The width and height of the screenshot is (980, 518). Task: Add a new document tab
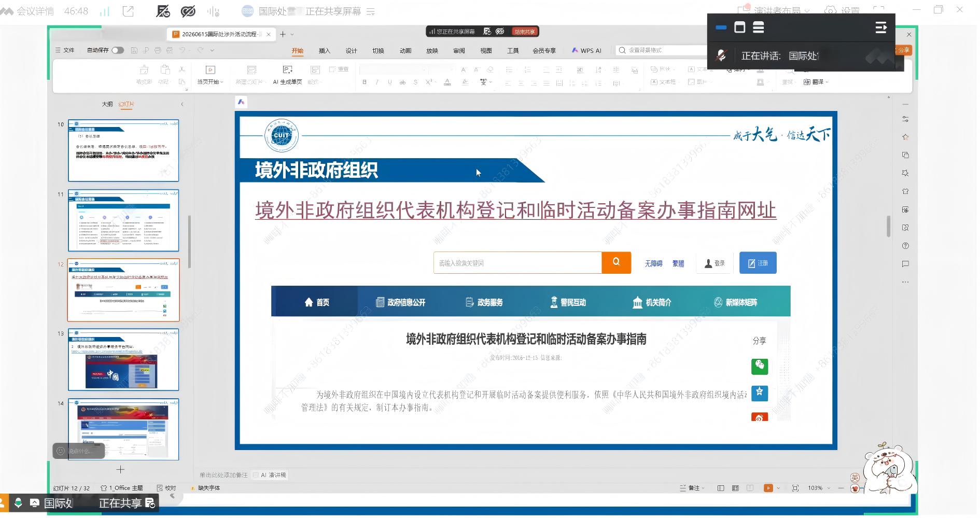283,34
